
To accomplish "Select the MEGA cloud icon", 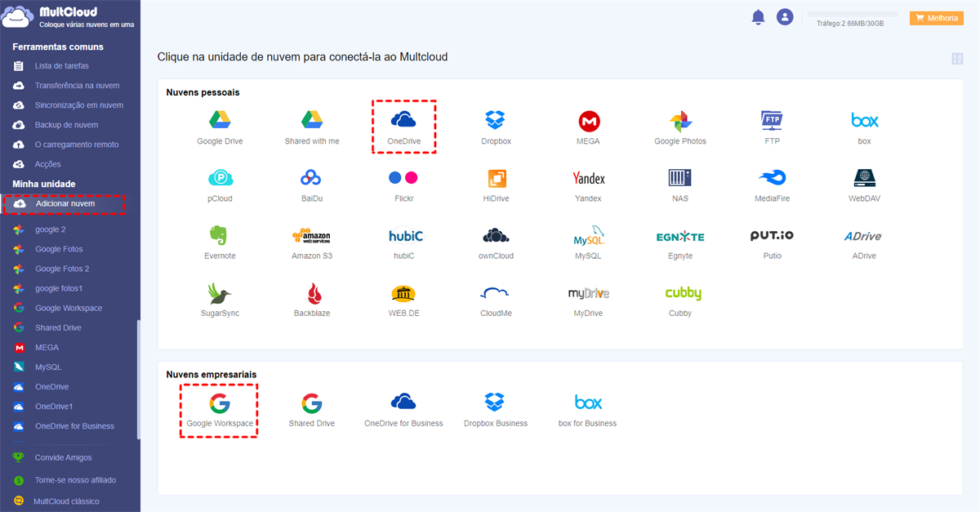I will click(588, 127).
